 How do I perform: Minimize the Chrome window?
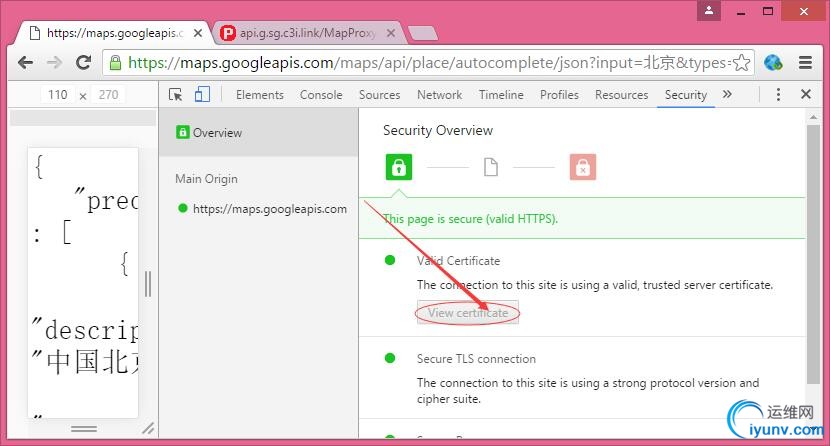point(741,11)
